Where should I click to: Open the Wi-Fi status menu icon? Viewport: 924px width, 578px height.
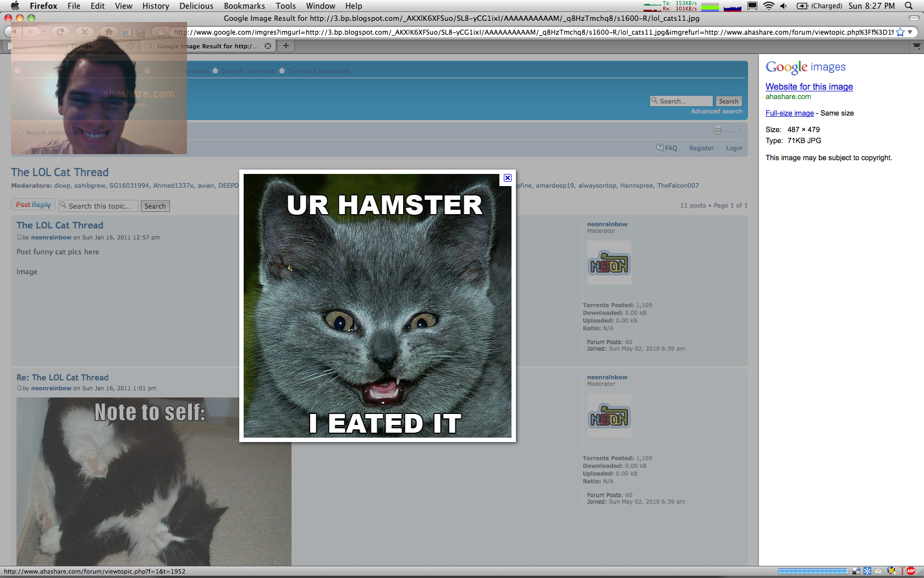(x=768, y=6)
